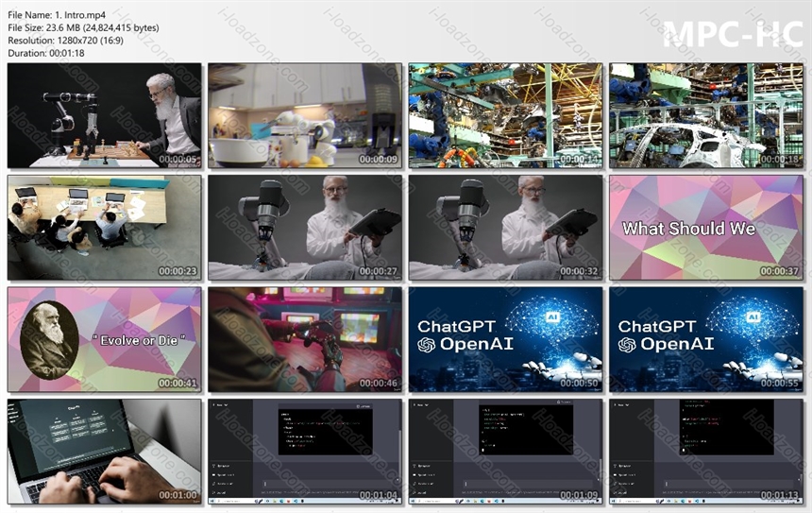Open the "Evolve or Die" quote thumbnail
The height and width of the screenshot is (513, 812).
tap(105, 339)
